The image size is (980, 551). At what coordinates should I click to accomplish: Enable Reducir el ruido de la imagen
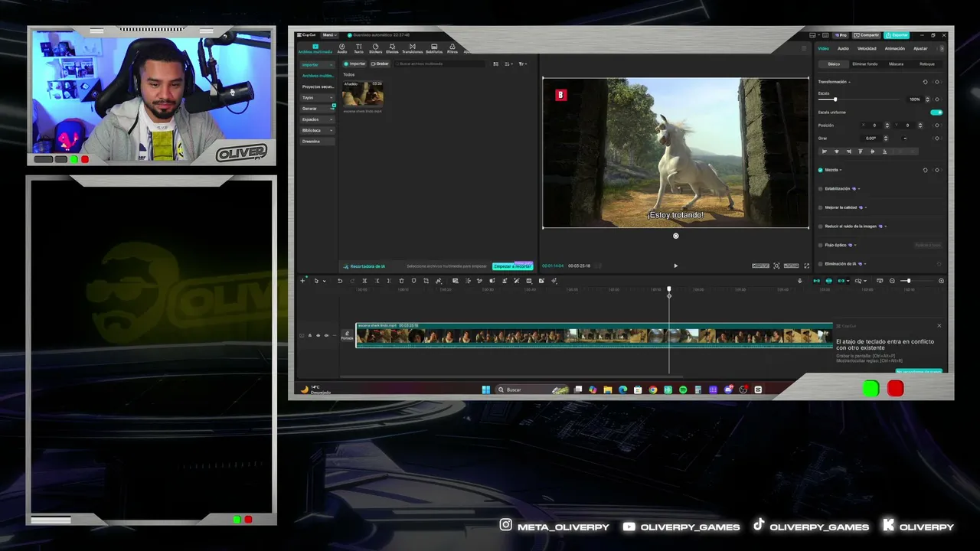(x=821, y=227)
